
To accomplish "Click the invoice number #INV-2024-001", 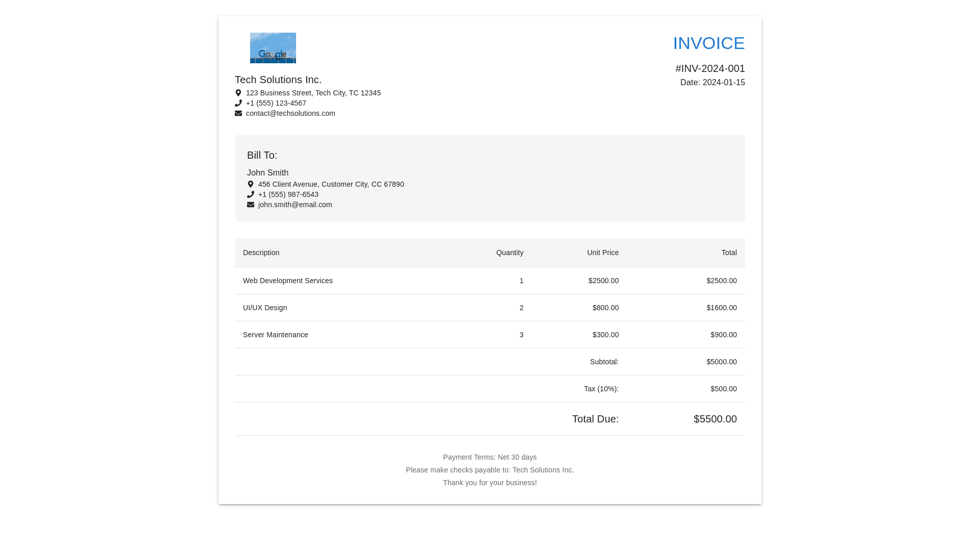I will [x=710, y=68].
